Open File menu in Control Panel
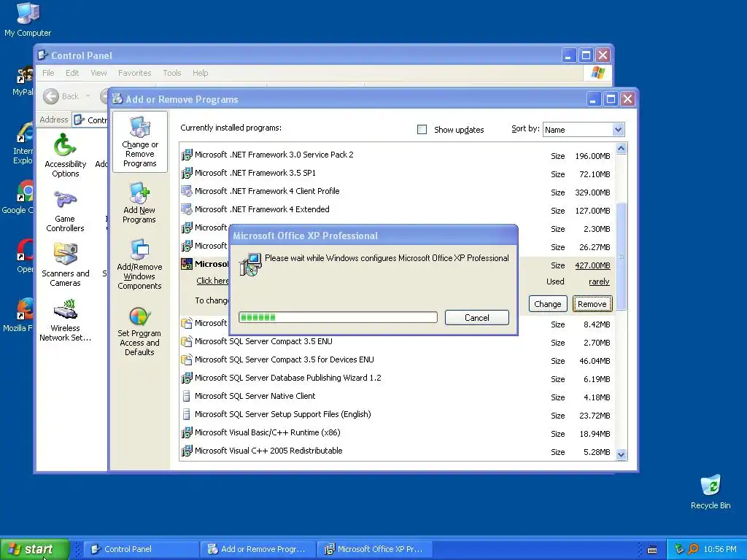 click(48, 73)
